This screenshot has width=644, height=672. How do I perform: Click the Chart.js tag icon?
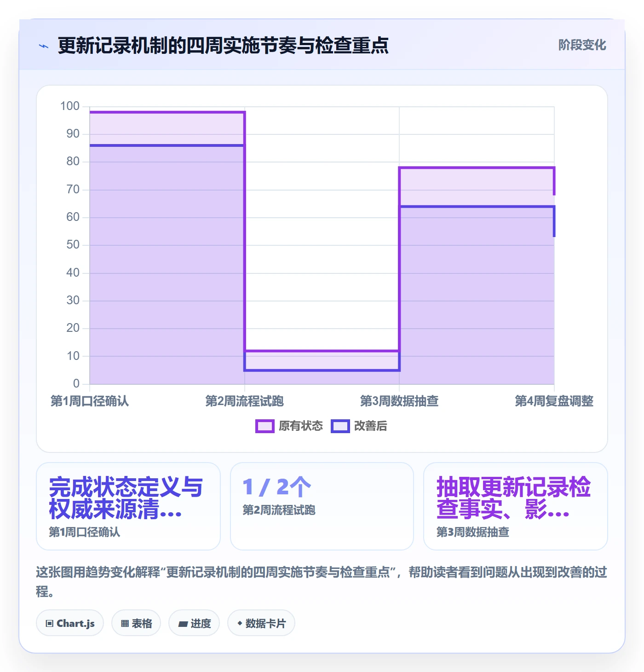pos(50,624)
